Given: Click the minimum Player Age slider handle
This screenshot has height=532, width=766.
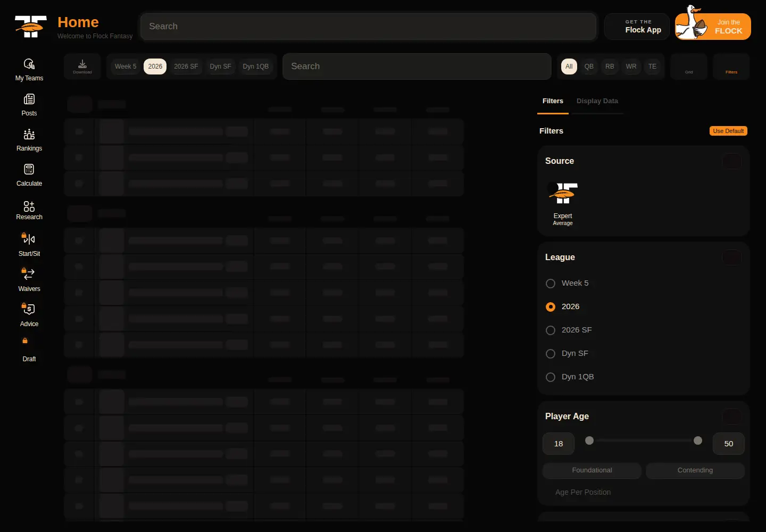Looking at the screenshot, I should (589, 440).
